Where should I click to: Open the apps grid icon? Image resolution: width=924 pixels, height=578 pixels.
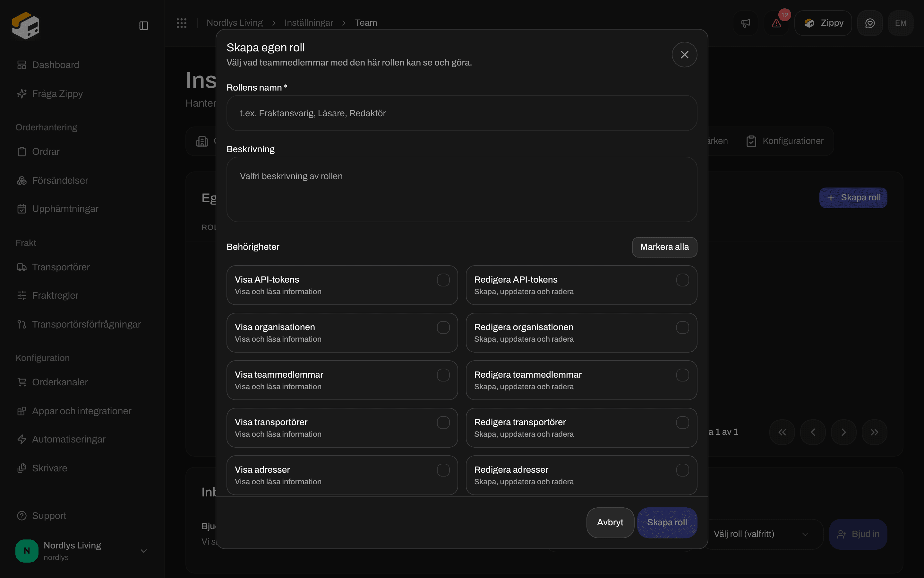click(181, 23)
